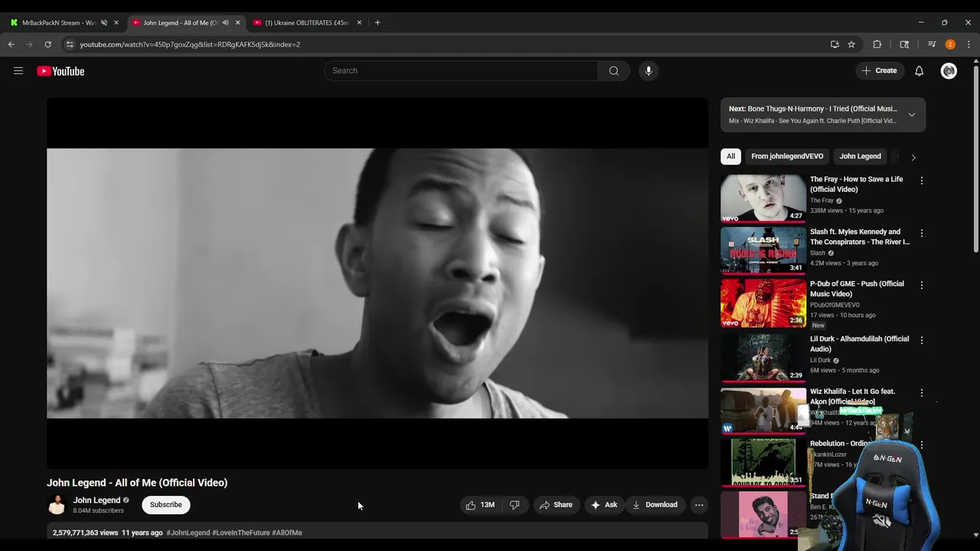Subscribe to John Legend channel

pyautogui.click(x=166, y=505)
